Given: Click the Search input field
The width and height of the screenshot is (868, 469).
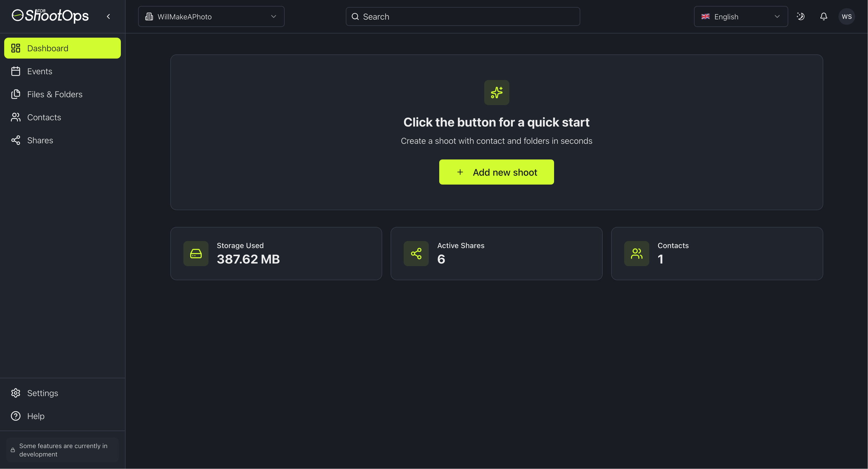Looking at the screenshot, I should (x=462, y=16).
